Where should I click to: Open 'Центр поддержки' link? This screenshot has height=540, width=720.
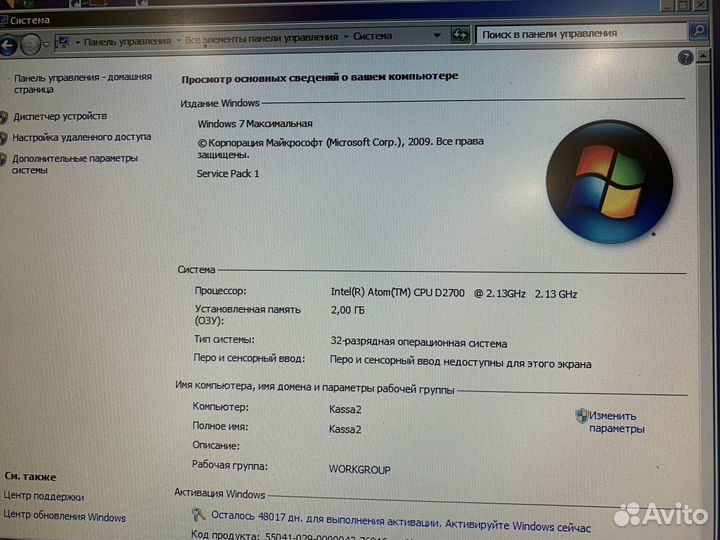tap(44, 496)
